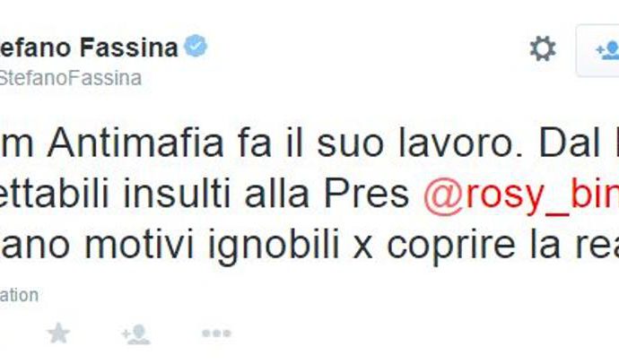Image resolution: width=619 pixels, height=364 pixels.
Task: Click the follow user button
Action: coord(597,50)
